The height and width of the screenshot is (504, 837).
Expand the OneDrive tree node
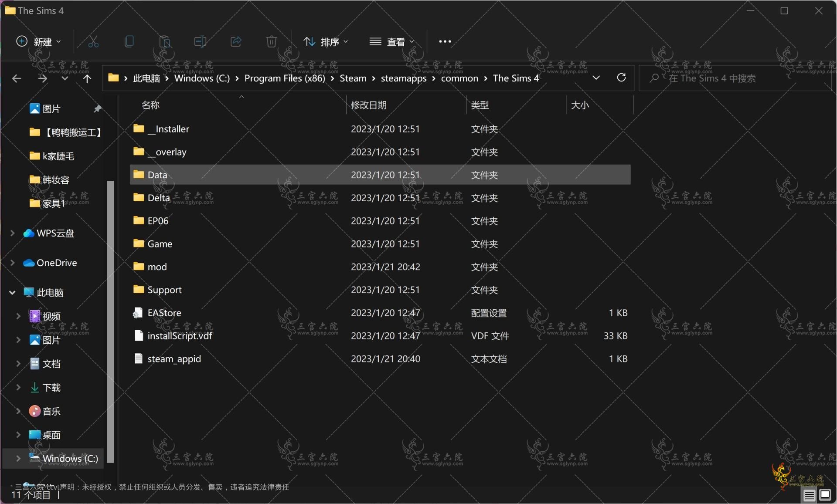13,263
